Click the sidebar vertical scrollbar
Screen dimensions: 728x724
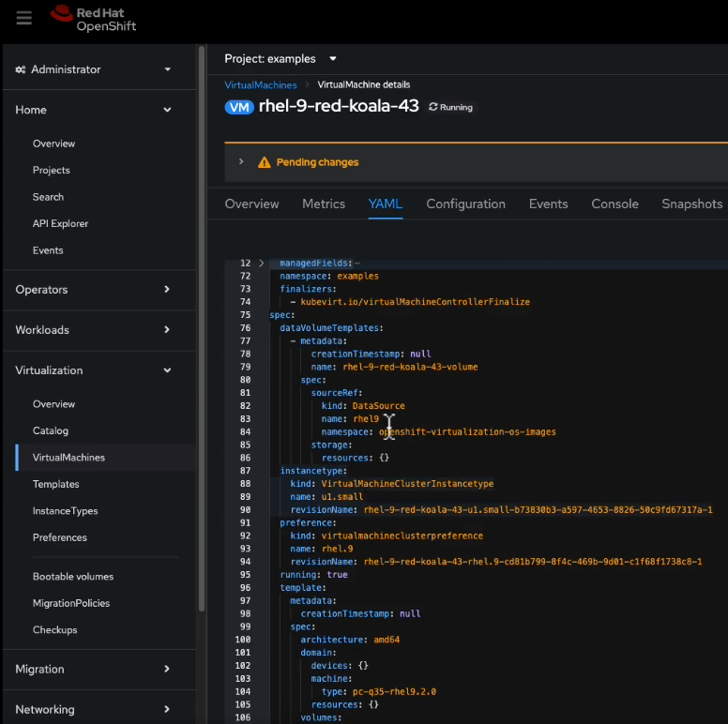[x=202, y=328]
